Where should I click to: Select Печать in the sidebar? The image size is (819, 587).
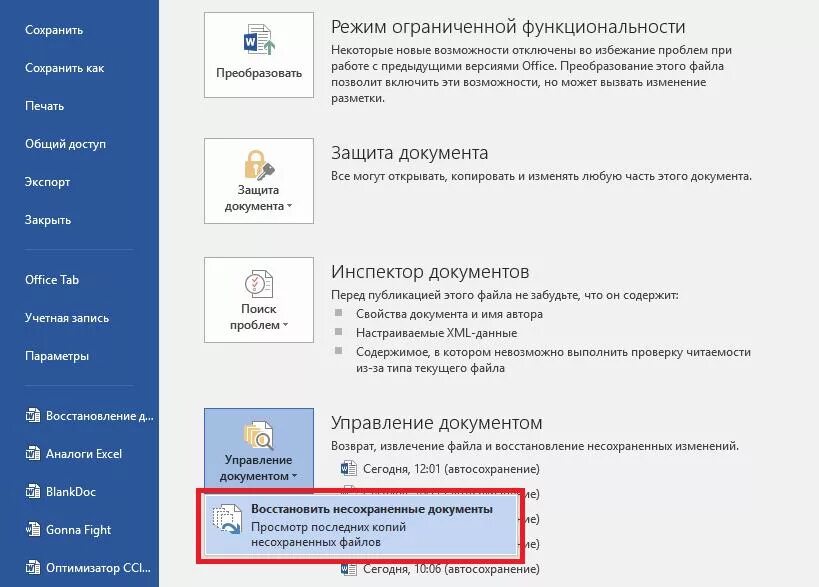[x=44, y=106]
